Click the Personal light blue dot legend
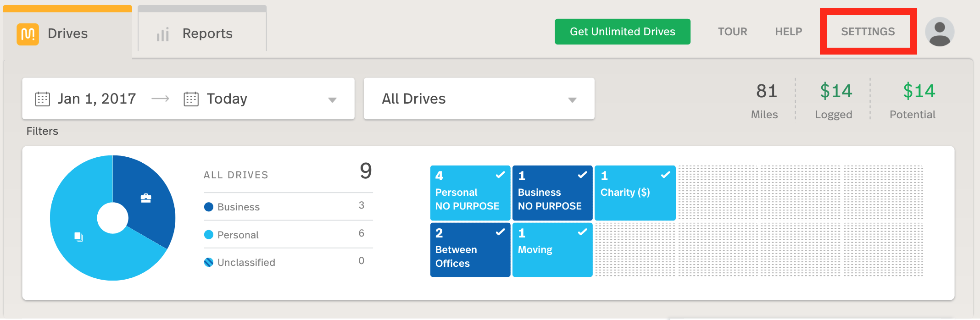 click(x=209, y=235)
